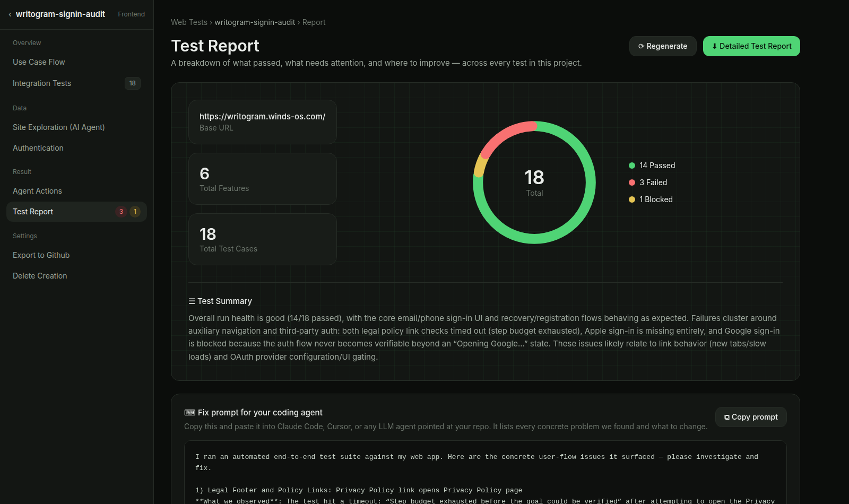The height and width of the screenshot is (504, 849).
Task: Click the Integration Tests count badge 18
Action: 133,83
